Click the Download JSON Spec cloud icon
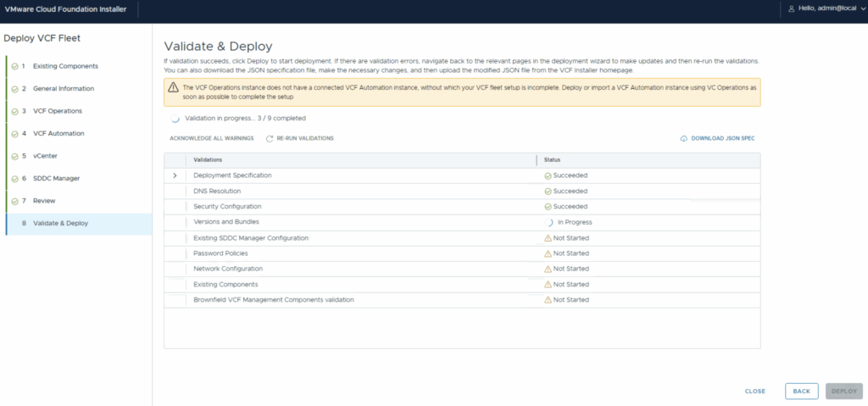 pyautogui.click(x=684, y=138)
